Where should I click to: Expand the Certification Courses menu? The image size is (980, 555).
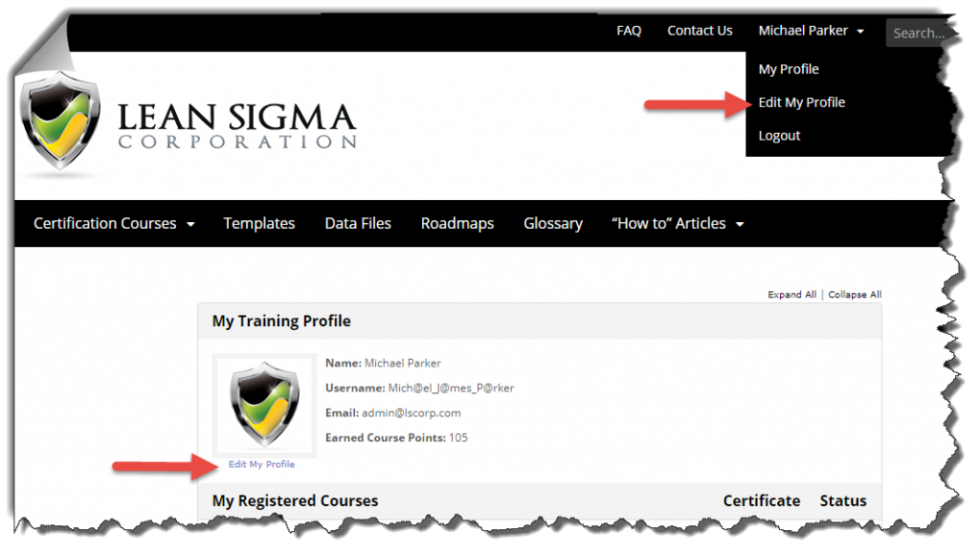114,223
